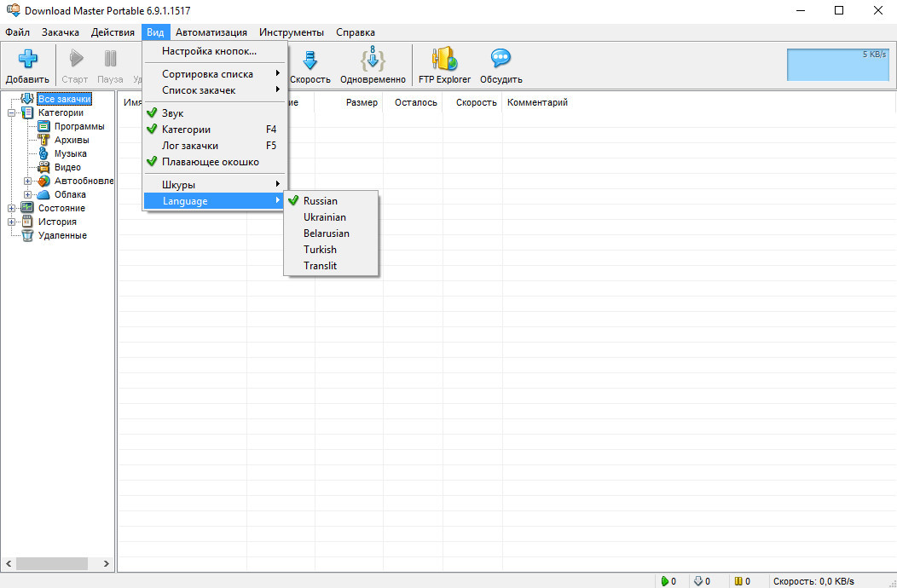Select the Видео category icon
The width and height of the screenshot is (897, 588).
(x=43, y=167)
